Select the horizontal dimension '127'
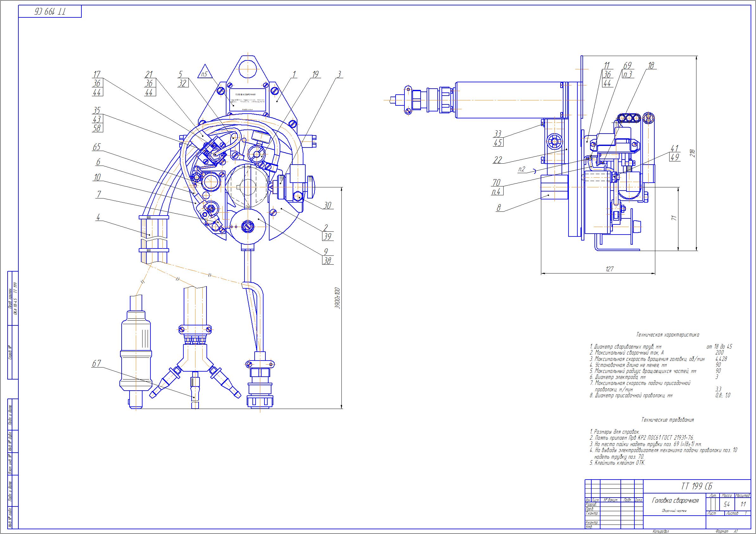756x534 pixels. [609, 269]
